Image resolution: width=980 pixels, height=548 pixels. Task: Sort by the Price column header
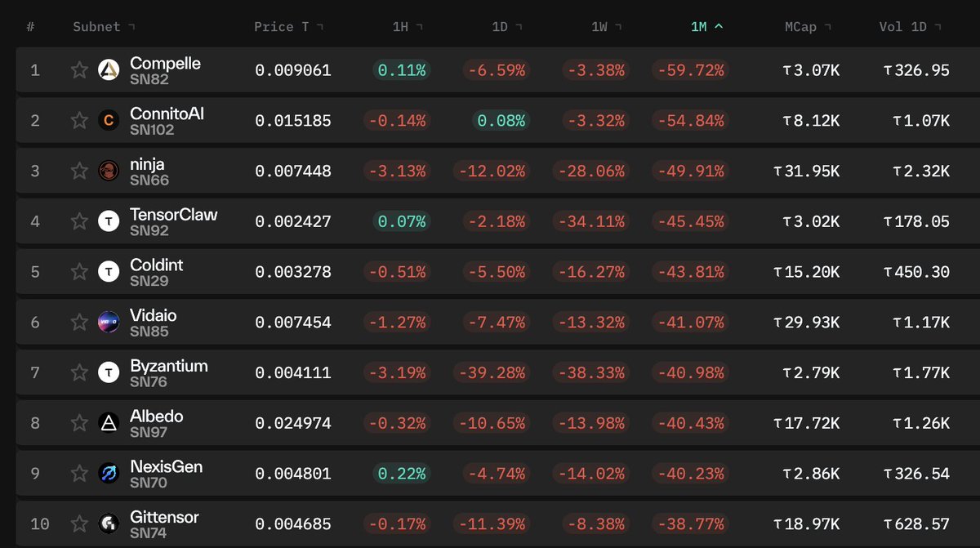tap(289, 27)
